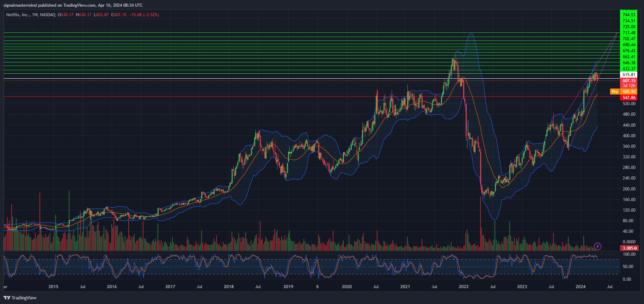Select the 744.53 green price label
Viewport: 644px width, 304px height.
tap(629, 15)
